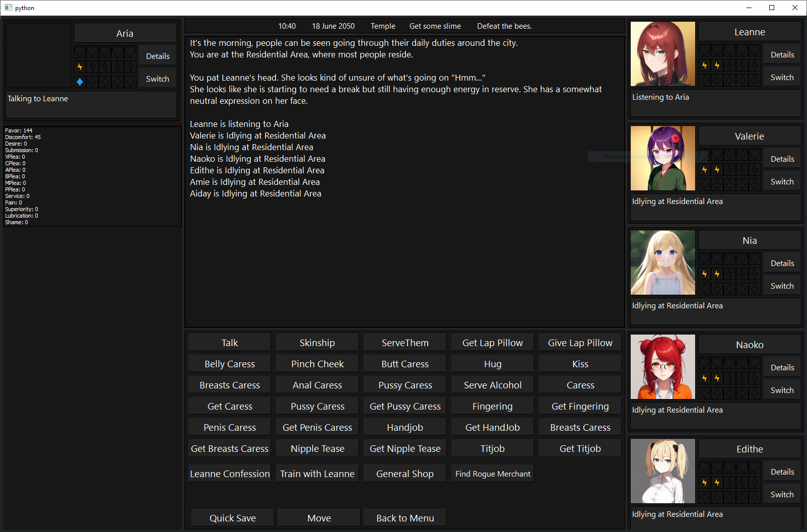Click the blue diamond icon under Aria
Viewport: 807px width, 532px height.
pos(80,82)
